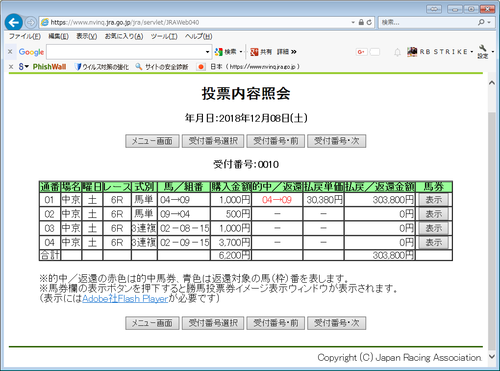Close the Google toolbar with X
Screen dimensions: 500x371
10,52
